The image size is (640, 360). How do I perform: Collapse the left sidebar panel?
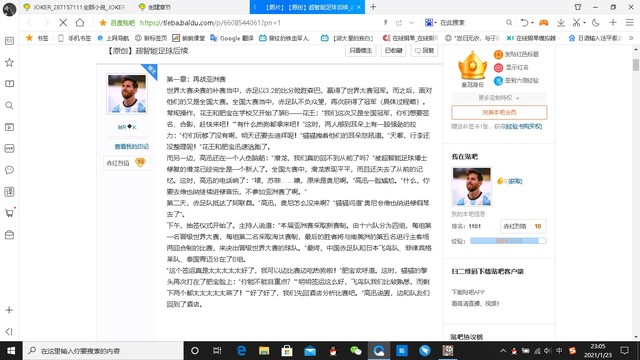[x=9, y=331]
